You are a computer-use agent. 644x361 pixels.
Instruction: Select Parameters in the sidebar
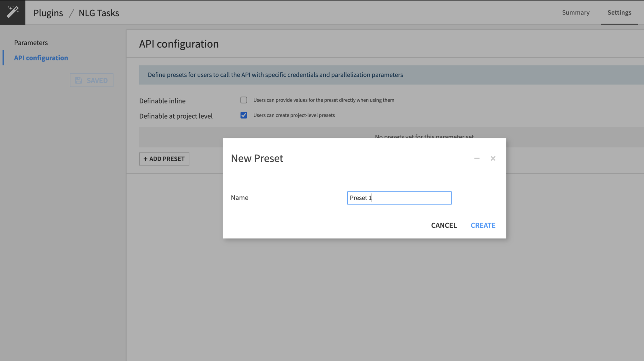[31, 42]
